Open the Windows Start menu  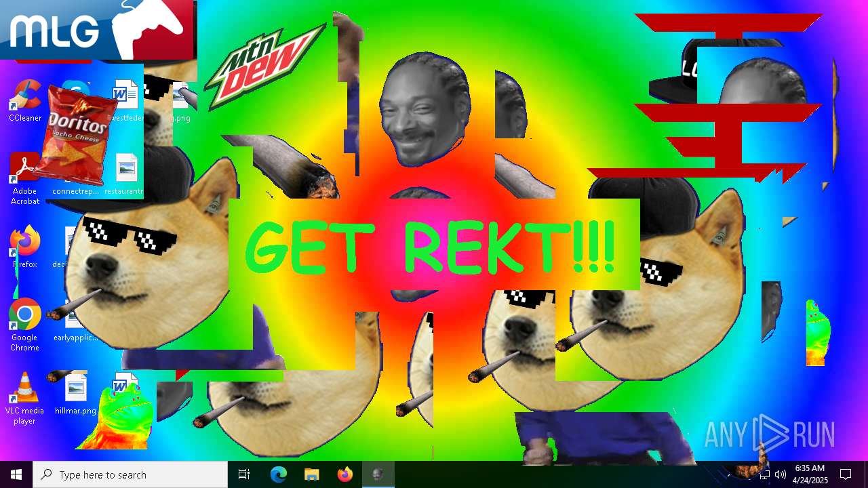pos(16,474)
